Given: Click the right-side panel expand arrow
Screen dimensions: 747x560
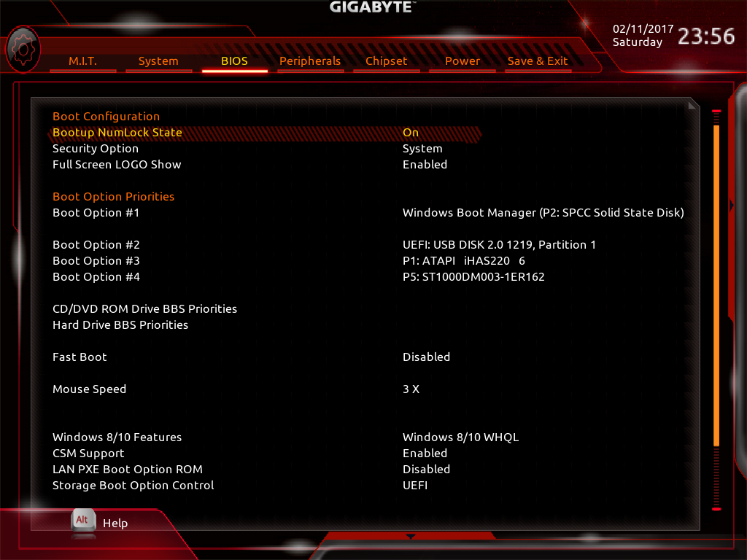Looking at the screenshot, I should tap(732, 205).
